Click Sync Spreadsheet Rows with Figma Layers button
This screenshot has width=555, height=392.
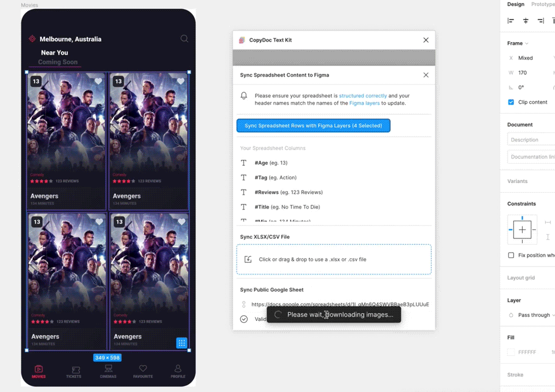313,125
